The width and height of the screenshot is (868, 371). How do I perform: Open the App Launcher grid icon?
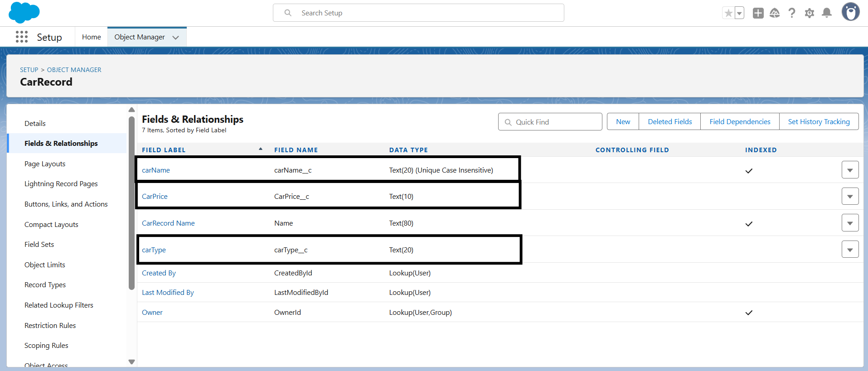[21, 37]
